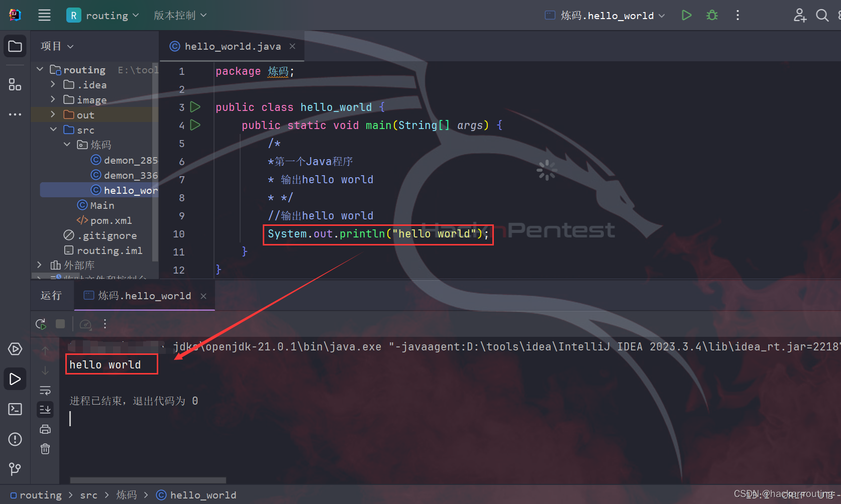Click the horizontal scrollbar below the console

[147, 480]
